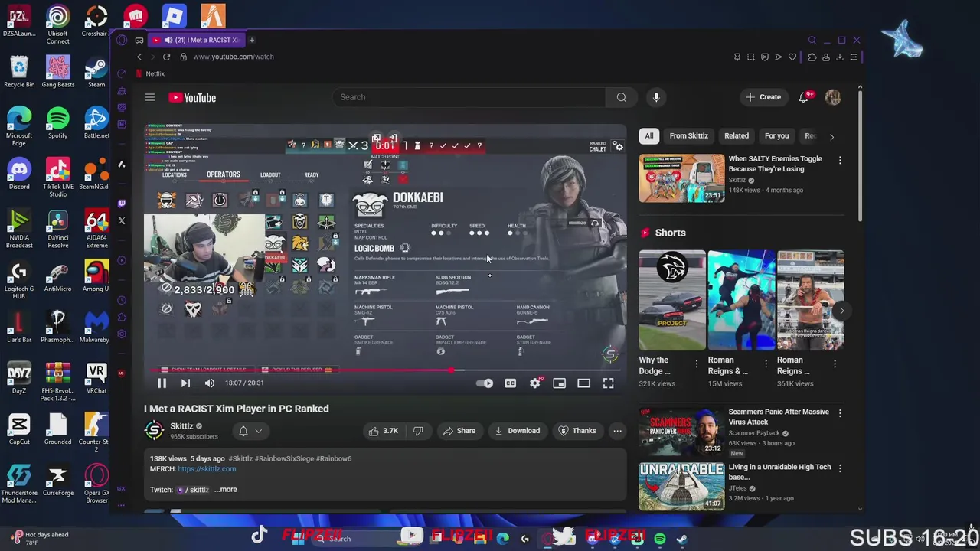Screen dimensions: 980x551
Task: Select the For you chip
Action: click(776, 135)
